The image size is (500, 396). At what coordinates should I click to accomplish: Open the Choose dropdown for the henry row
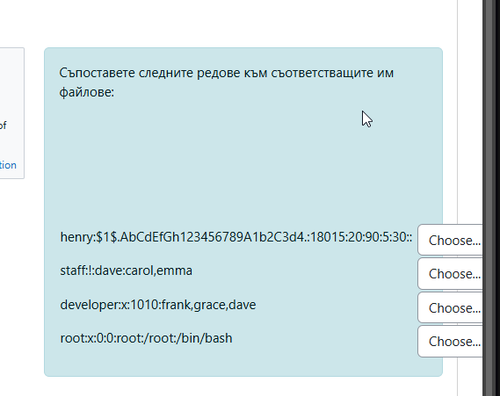click(450, 240)
